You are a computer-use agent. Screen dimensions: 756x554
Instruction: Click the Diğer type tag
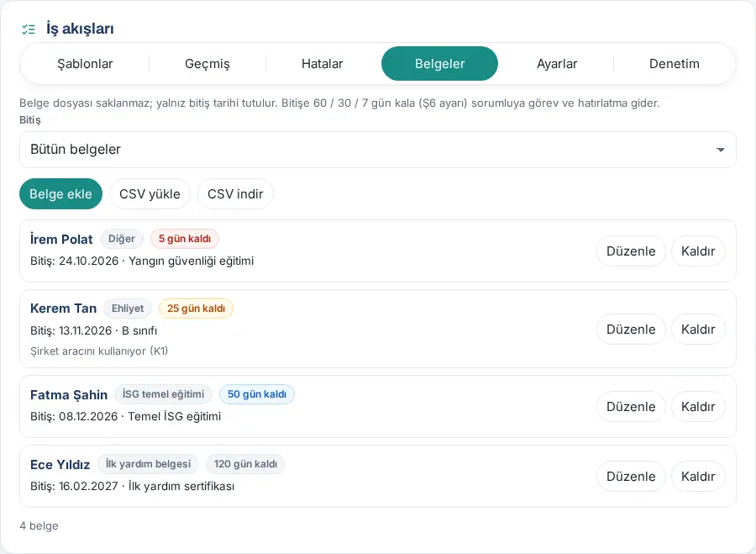click(122, 239)
